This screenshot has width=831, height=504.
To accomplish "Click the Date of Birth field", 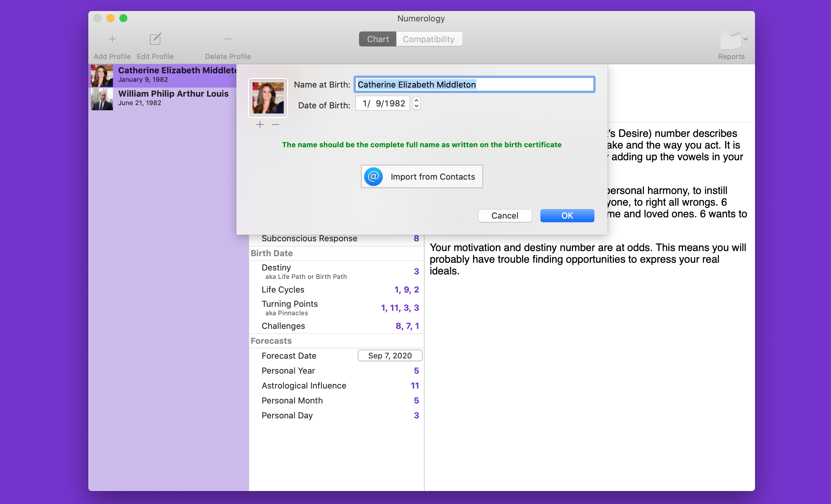I will 382,103.
